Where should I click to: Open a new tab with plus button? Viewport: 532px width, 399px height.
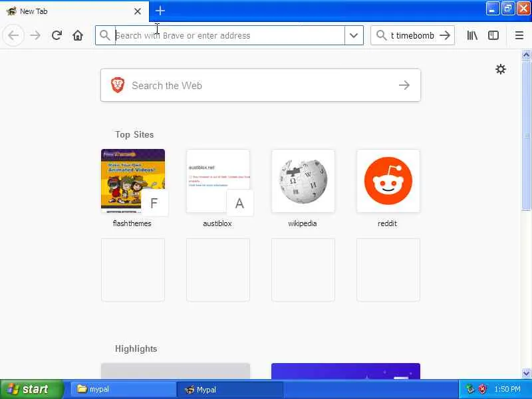pyautogui.click(x=160, y=11)
